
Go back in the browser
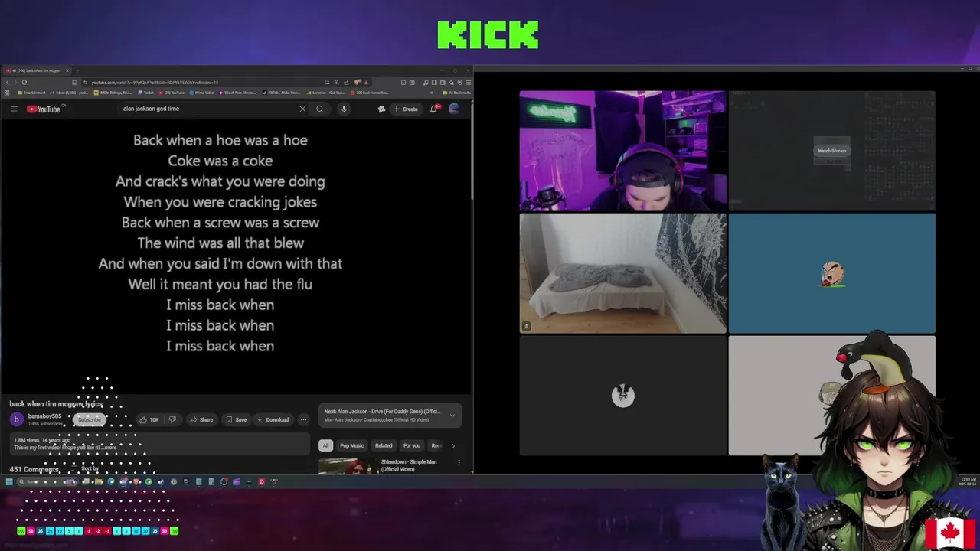8,82
